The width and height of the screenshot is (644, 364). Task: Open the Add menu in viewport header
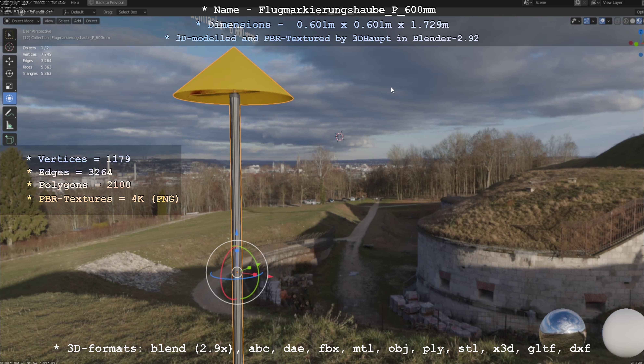click(77, 21)
